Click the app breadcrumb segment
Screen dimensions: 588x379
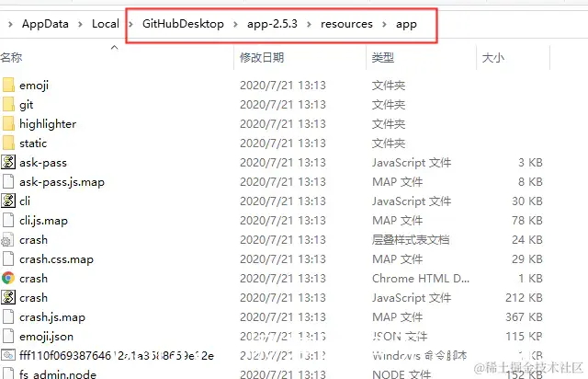(x=406, y=25)
